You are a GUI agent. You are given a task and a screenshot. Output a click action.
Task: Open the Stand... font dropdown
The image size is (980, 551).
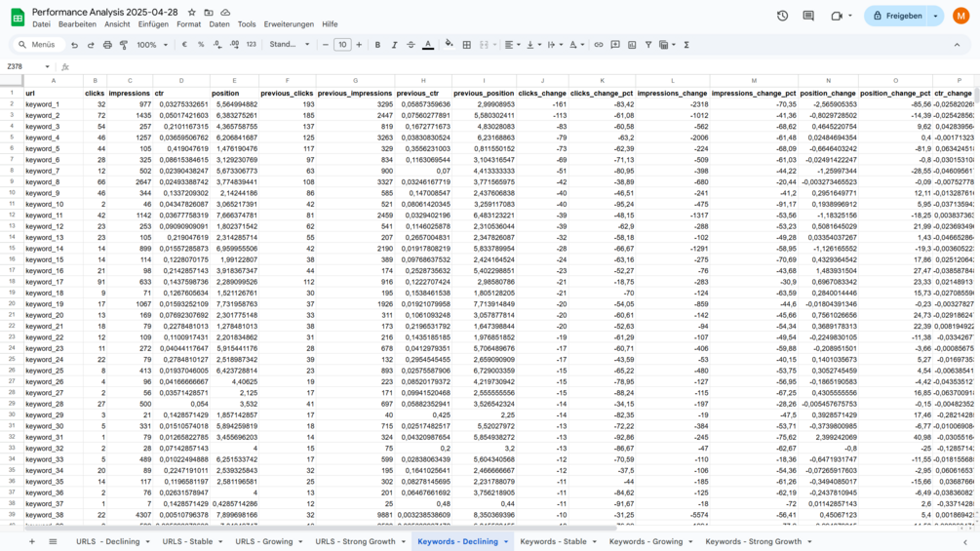[290, 45]
